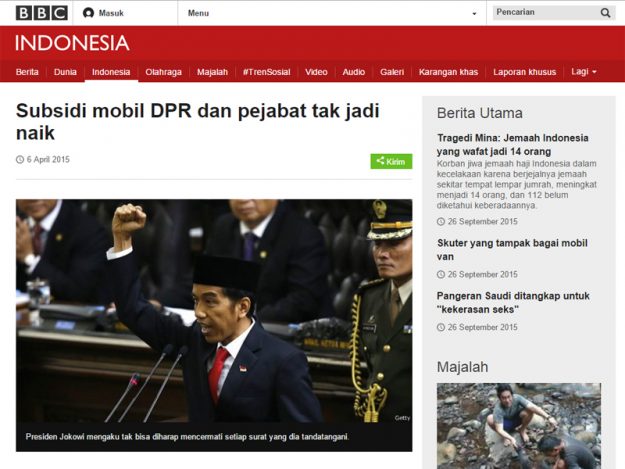Expand the Lagi dropdown in navigation
Image resolution: width=625 pixels, height=469 pixels.
click(583, 72)
